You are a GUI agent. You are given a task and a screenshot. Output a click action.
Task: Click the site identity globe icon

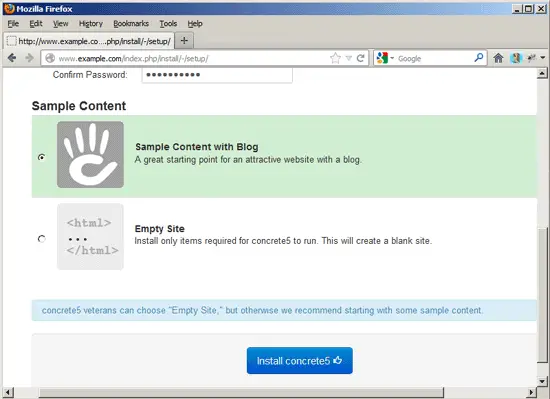click(x=50, y=58)
